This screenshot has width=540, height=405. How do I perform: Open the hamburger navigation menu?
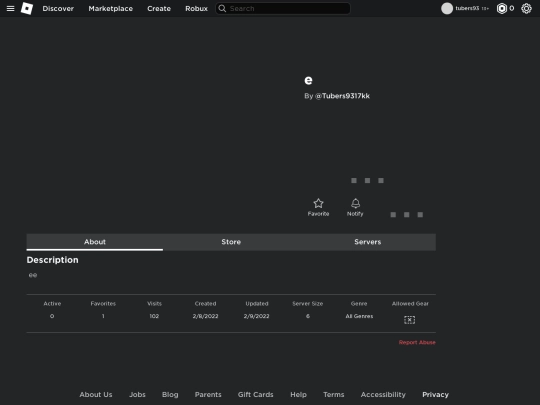pyautogui.click(x=10, y=8)
